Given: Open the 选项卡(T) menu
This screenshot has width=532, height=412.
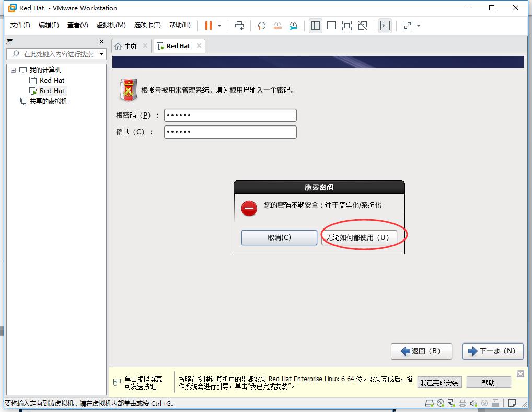Looking at the screenshot, I should [147, 25].
